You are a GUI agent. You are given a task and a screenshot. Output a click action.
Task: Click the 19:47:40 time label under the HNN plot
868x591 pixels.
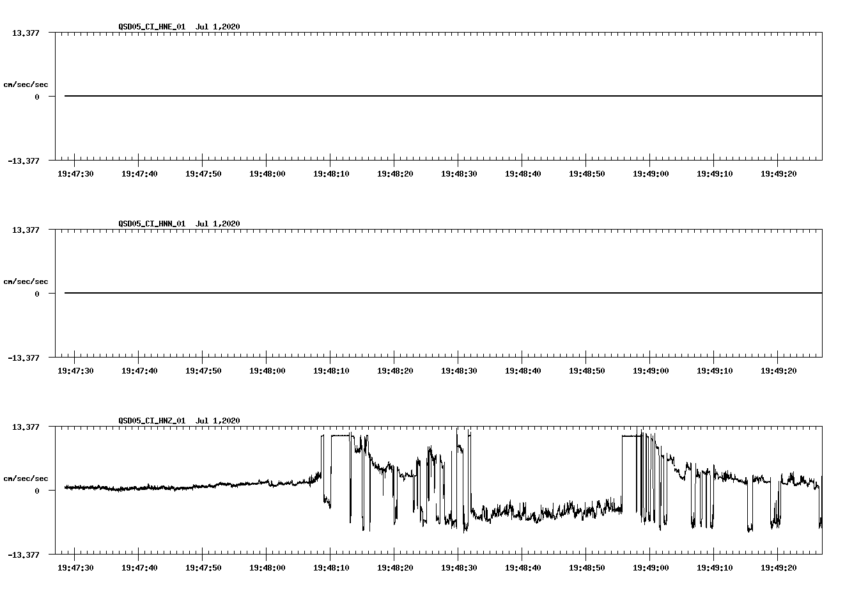(x=139, y=371)
